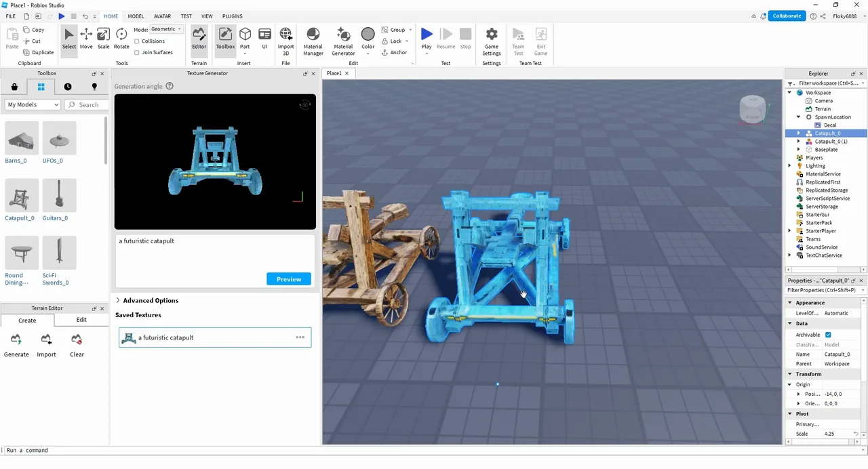The image size is (868, 469).
Task: Collapse the Appearance properties section
Action: pyautogui.click(x=790, y=303)
